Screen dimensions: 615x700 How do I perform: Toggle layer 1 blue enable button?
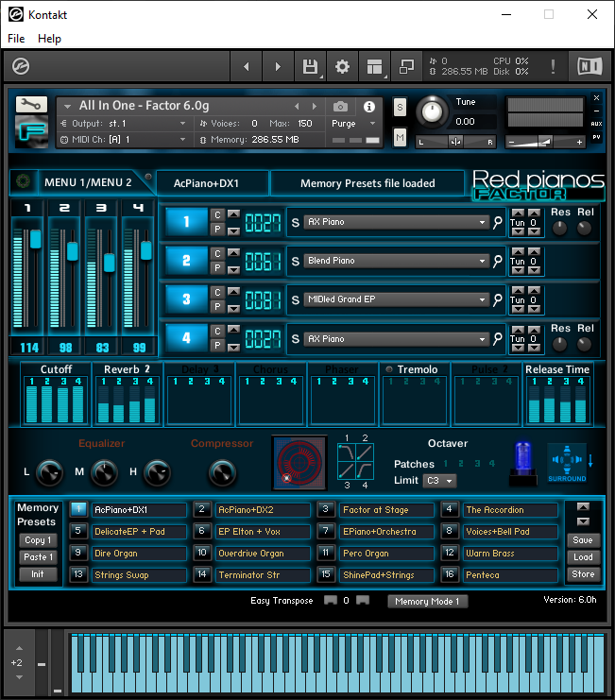(186, 221)
